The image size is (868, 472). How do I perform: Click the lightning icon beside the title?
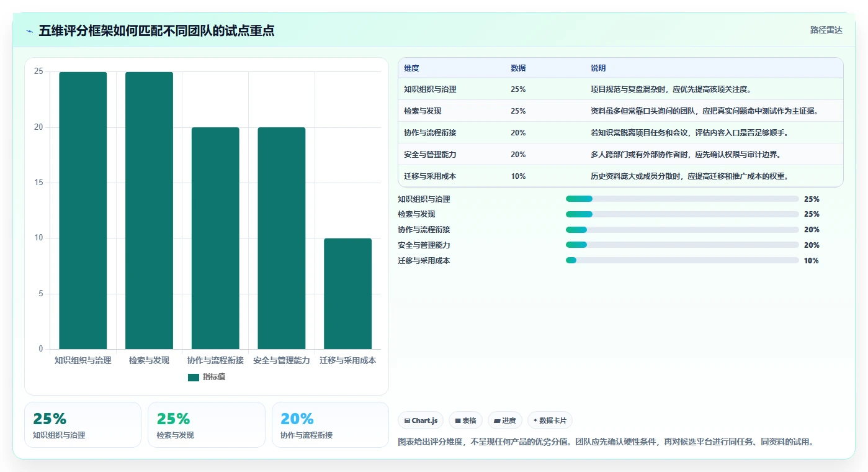[29, 31]
